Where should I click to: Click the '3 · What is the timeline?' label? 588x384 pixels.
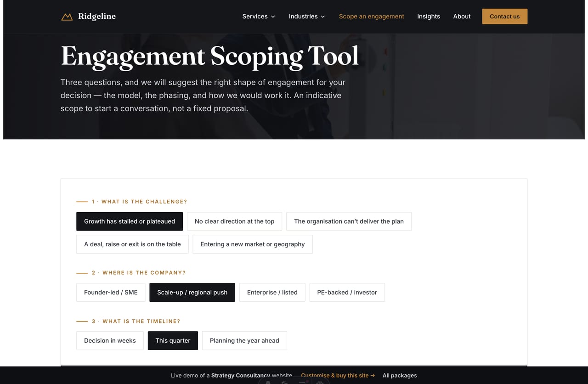pyautogui.click(x=136, y=322)
